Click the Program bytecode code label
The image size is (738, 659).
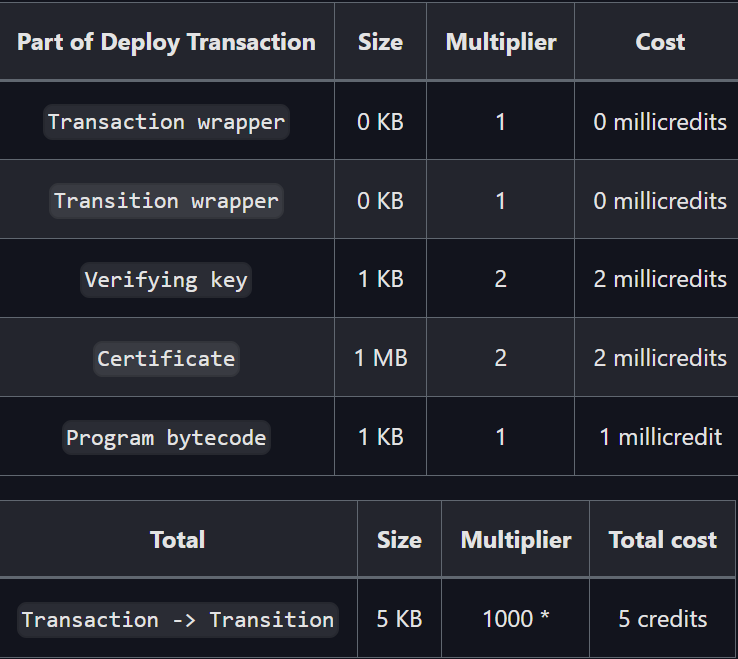tap(166, 437)
